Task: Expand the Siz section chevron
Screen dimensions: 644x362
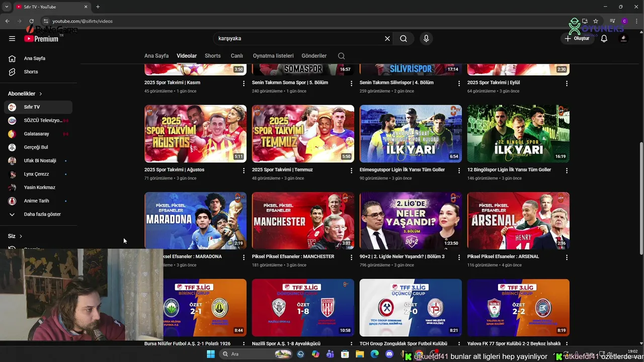Action: [21, 236]
